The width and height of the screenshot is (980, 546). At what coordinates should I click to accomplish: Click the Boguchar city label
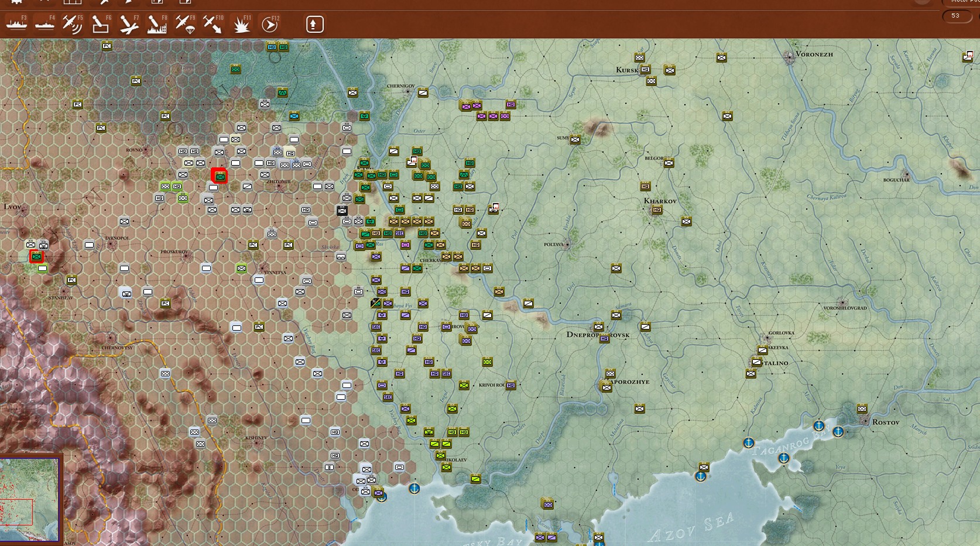(x=896, y=180)
